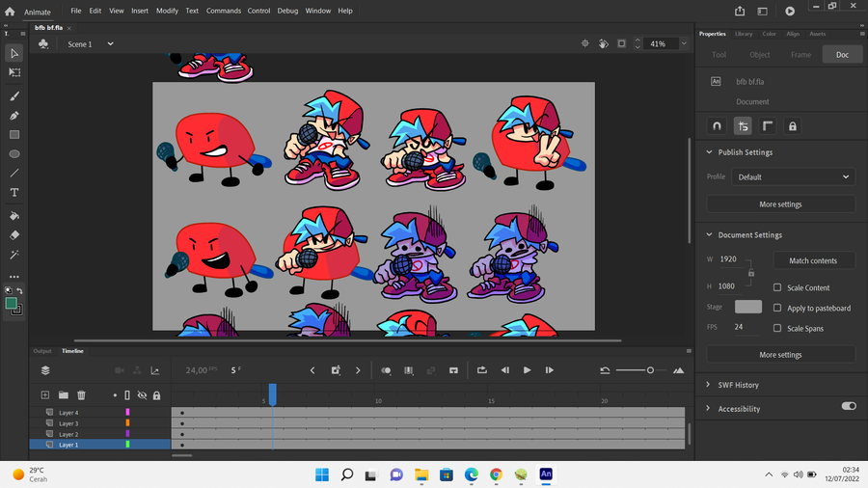The width and height of the screenshot is (868, 488).
Task: Open the Modify menu
Action: point(167,11)
